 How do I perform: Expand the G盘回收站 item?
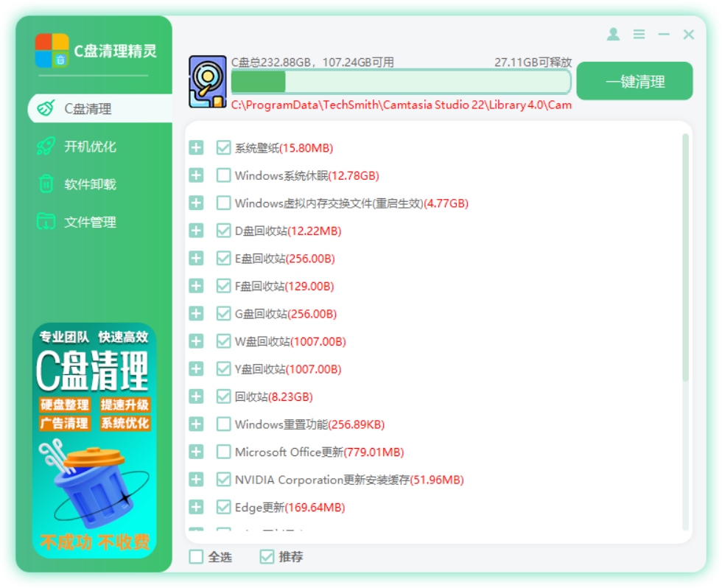click(x=196, y=314)
